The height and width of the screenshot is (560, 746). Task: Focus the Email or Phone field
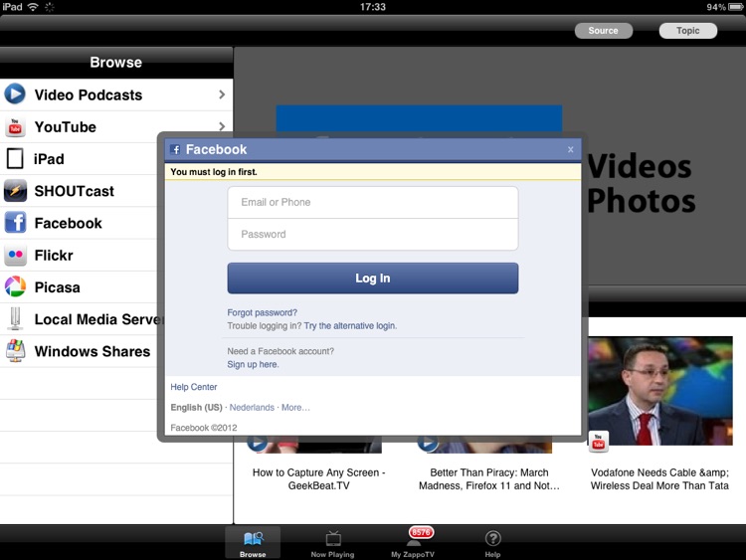[373, 202]
